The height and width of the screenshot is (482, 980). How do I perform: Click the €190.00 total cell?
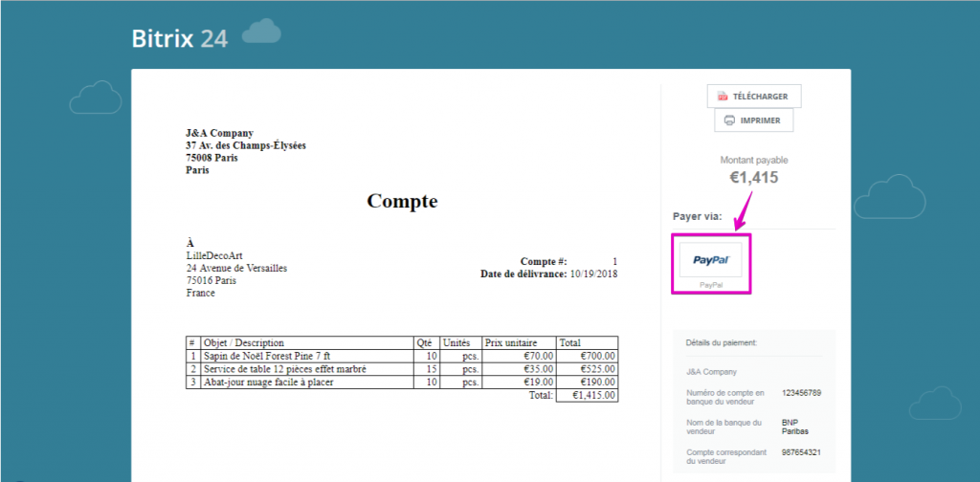(587, 383)
